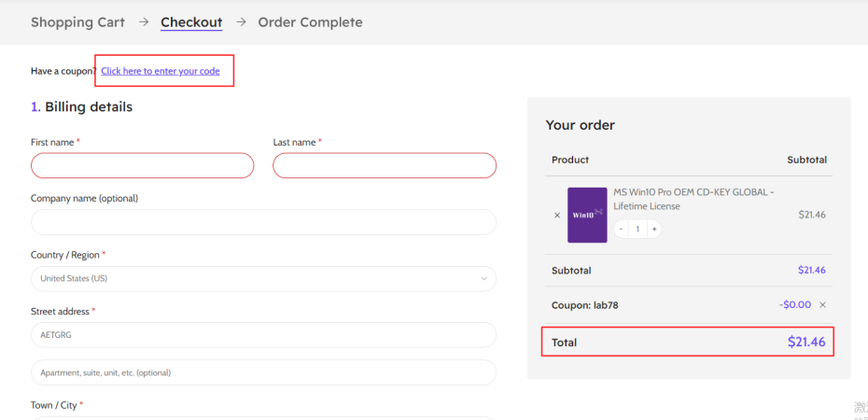Viewport: 868px width, 420px height.
Task: Remove the lab78 coupon
Action: tap(822, 304)
